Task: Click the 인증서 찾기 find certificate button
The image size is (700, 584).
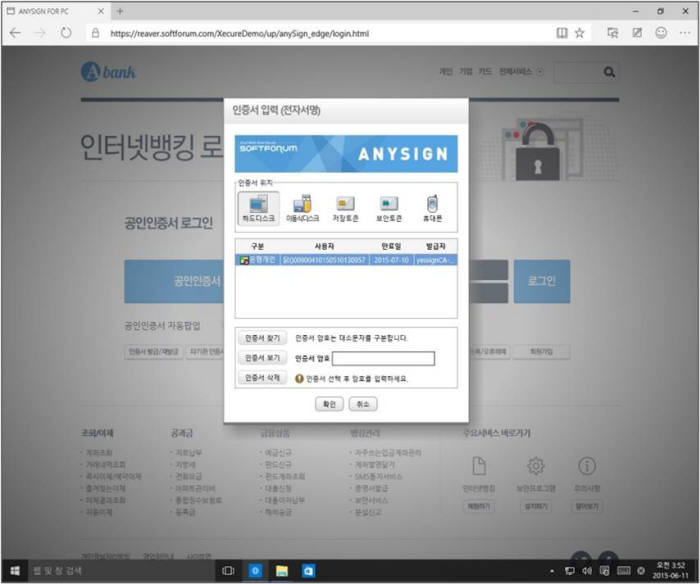Action: (x=262, y=338)
